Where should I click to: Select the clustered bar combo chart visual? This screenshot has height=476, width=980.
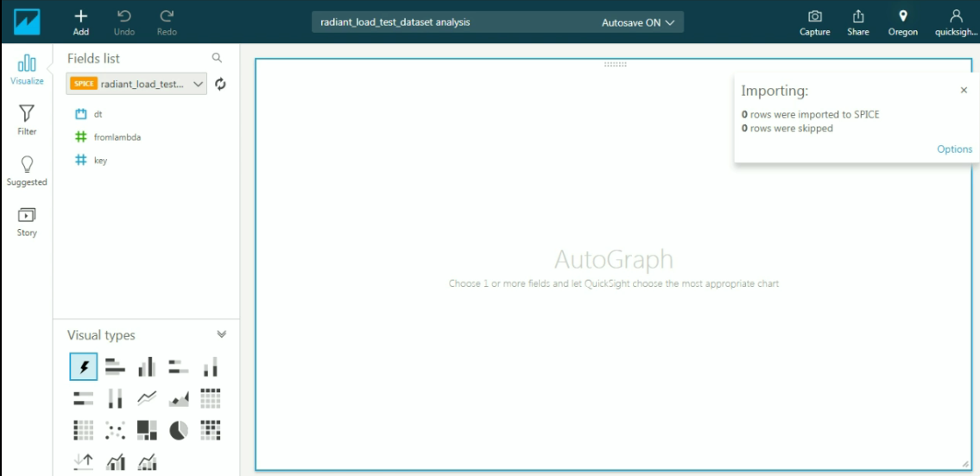click(115, 461)
